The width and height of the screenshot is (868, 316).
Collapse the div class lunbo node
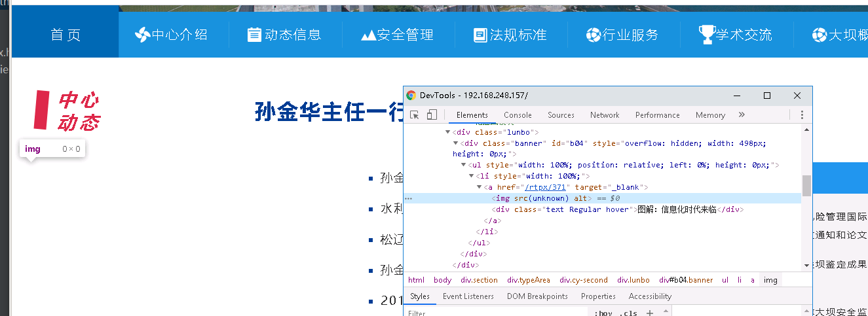448,132
